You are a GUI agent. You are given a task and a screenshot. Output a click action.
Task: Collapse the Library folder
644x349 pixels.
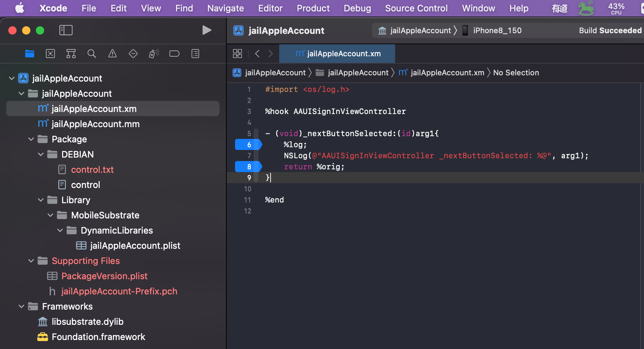[41, 200]
